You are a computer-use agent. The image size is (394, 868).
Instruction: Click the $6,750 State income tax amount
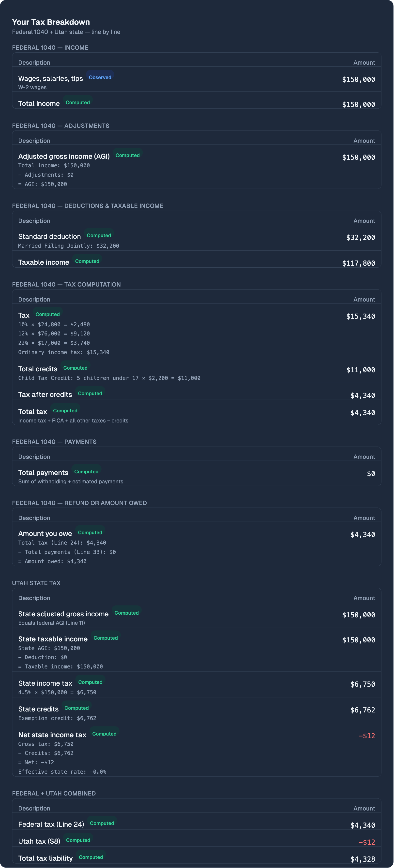(363, 684)
